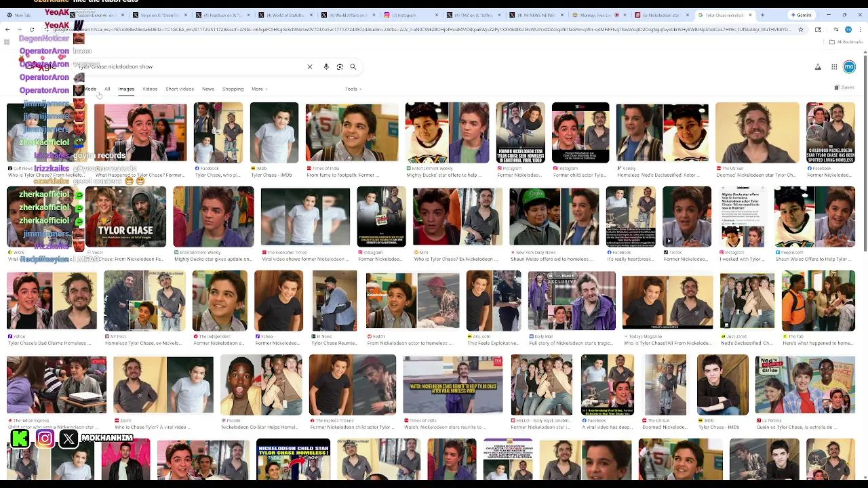Select the Short videos filter

pyautogui.click(x=180, y=89)
